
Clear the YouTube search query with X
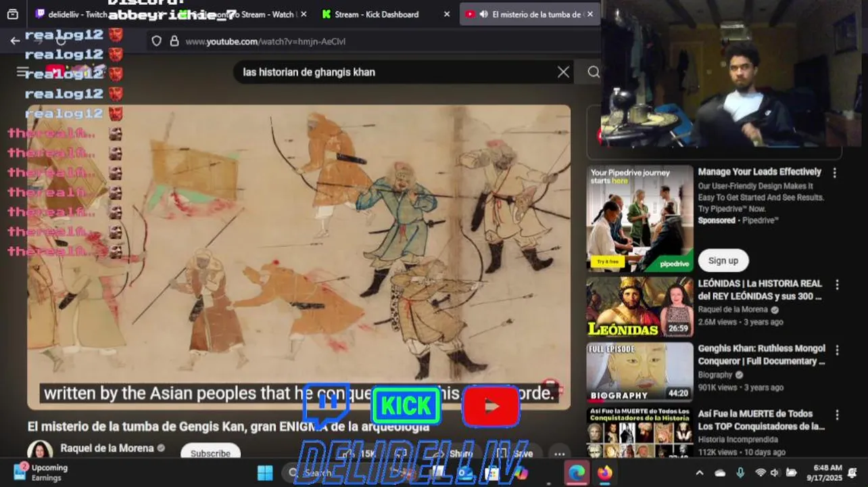point(563,72)
